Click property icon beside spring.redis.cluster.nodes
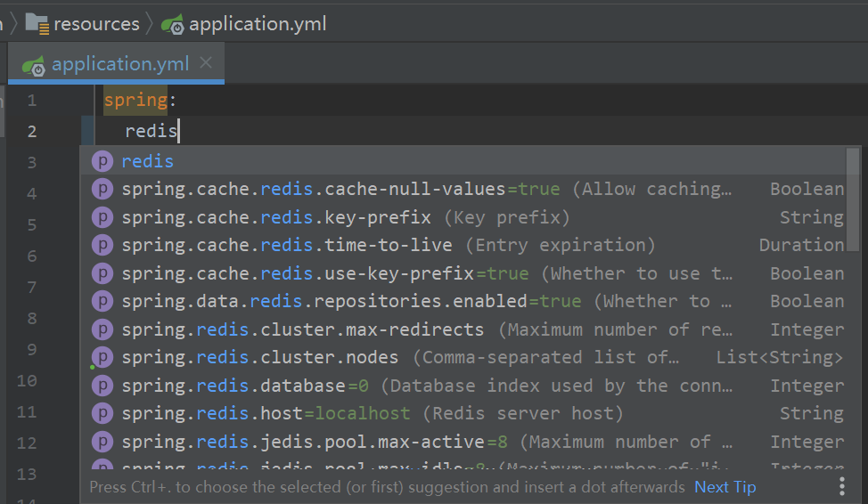 [103, 357]
